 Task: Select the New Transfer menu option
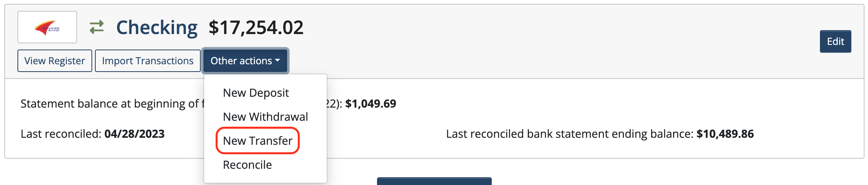point(258,141)
